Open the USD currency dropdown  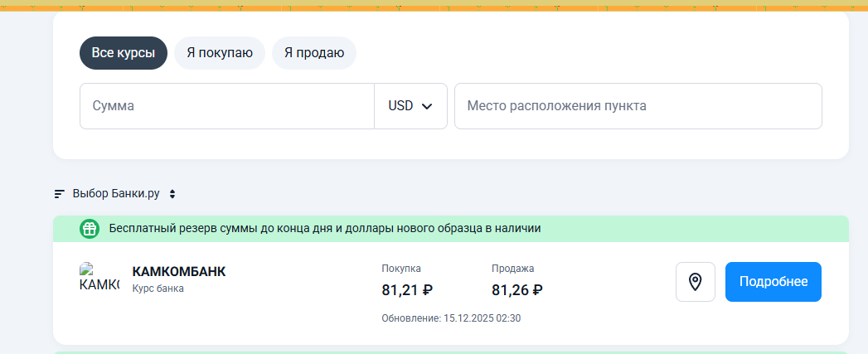click(410, 106)
